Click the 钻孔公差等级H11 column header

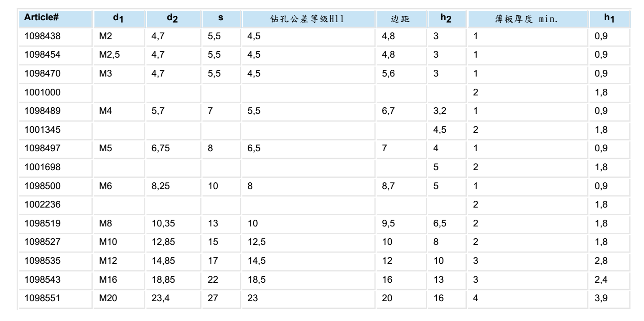pyautogui.click(x=308, y=19)
